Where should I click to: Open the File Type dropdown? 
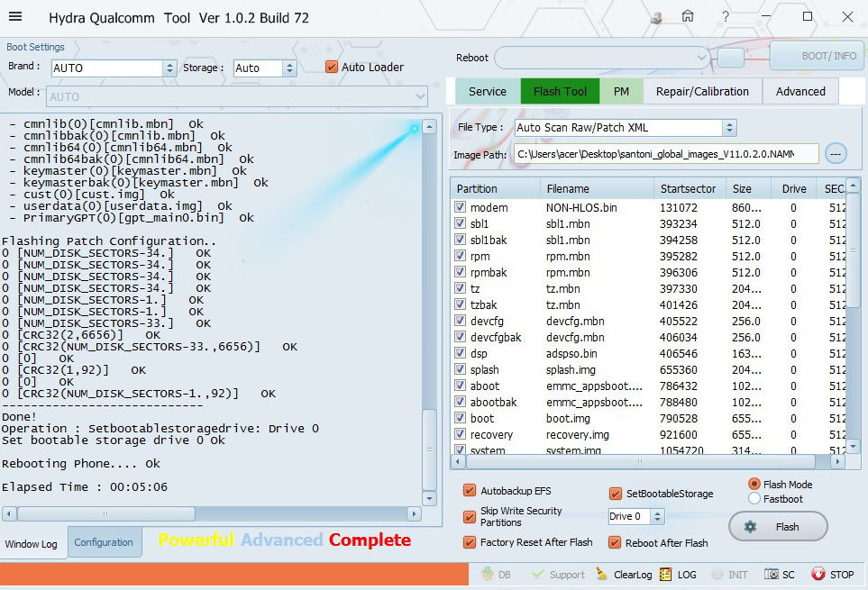click(729, 128)
